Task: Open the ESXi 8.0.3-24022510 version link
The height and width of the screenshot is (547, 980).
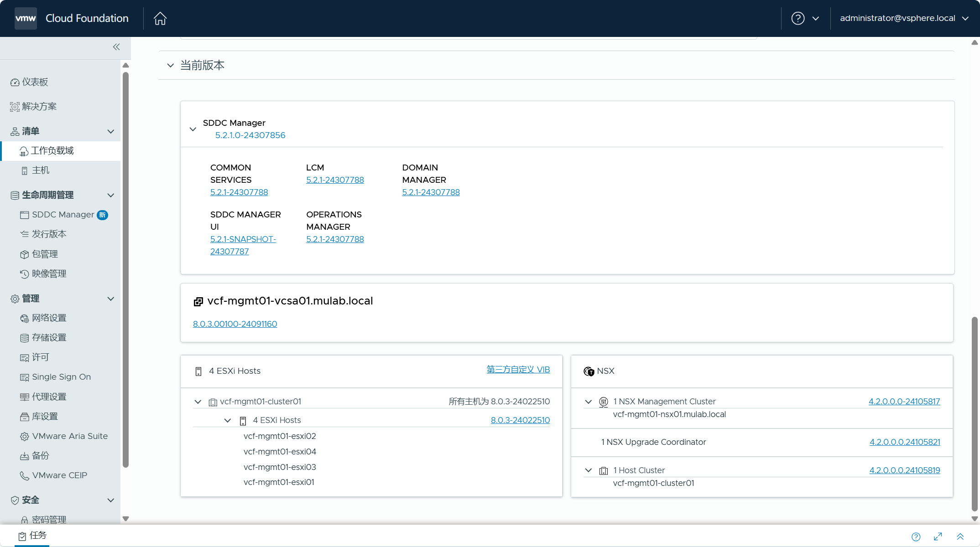Action: point(520,420)
